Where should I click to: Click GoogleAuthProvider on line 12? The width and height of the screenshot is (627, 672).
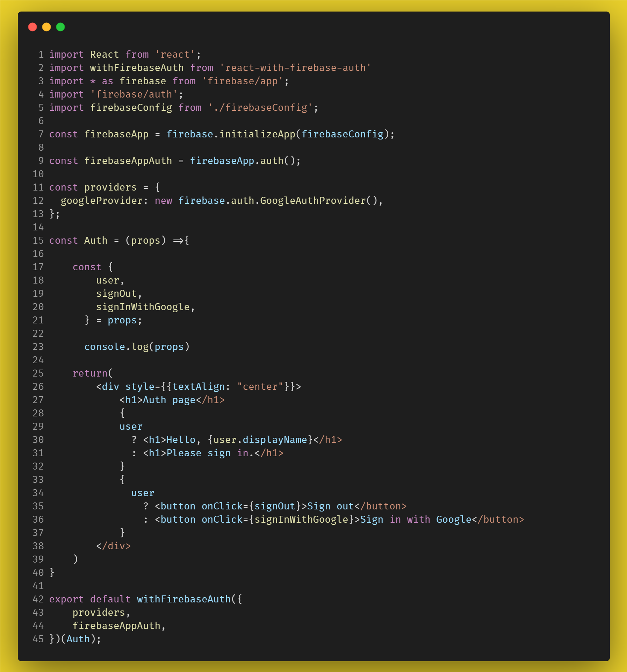(313, 201)
